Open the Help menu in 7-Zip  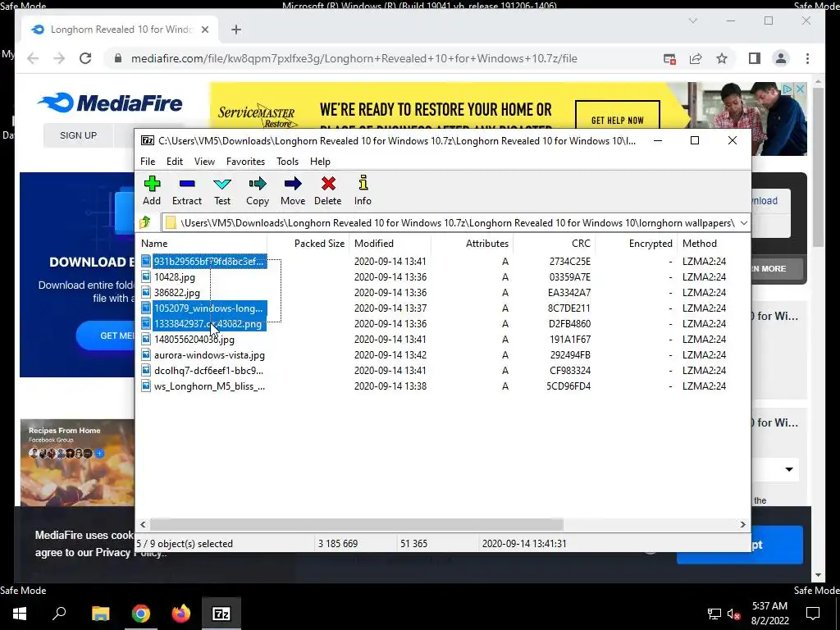pos(320,162)
